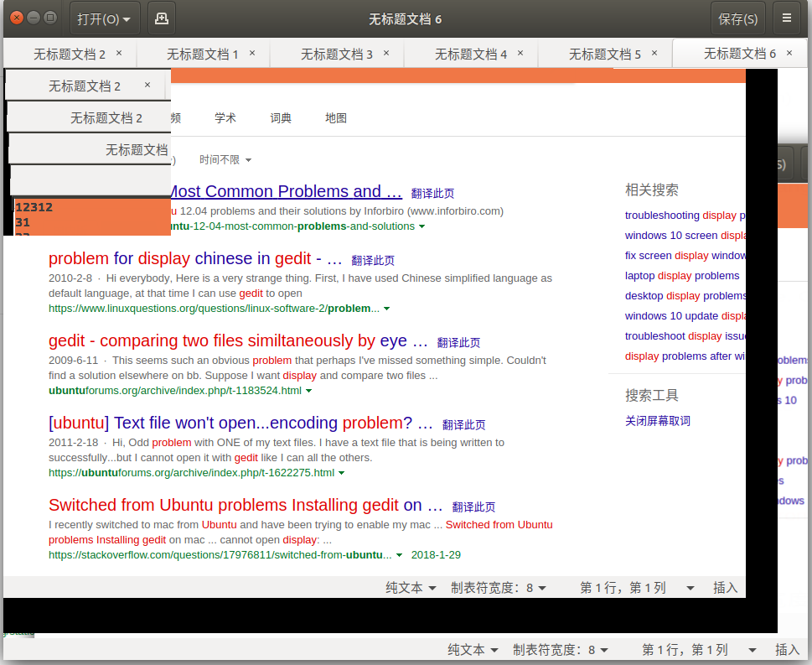Translate the 'Most Common Problems' result page
This screenshot has width=812, height=665.
(x=432, y=194)
